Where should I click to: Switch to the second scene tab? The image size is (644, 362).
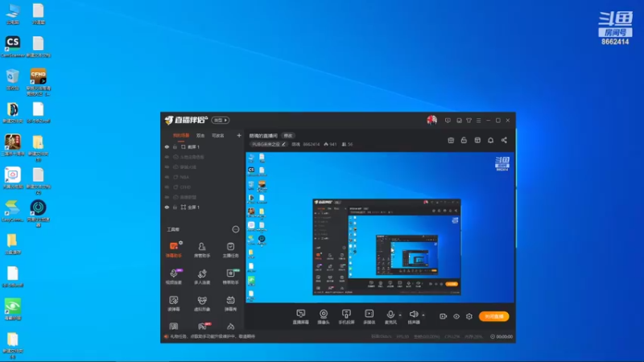pos(200,135)
